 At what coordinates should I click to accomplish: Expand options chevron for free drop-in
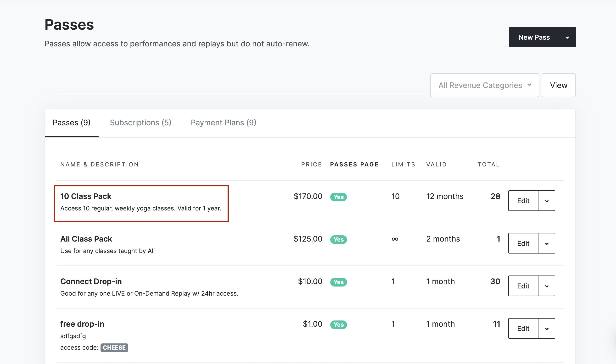pos(547,328)
